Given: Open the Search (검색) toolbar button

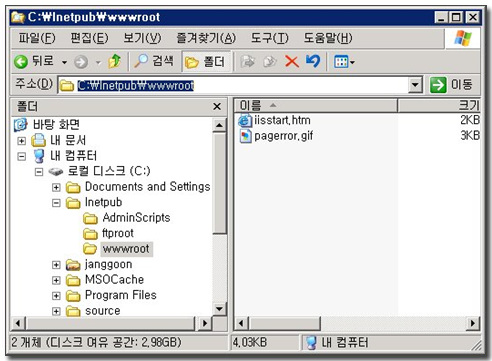Looking at the screenshot, I should 154,61.
